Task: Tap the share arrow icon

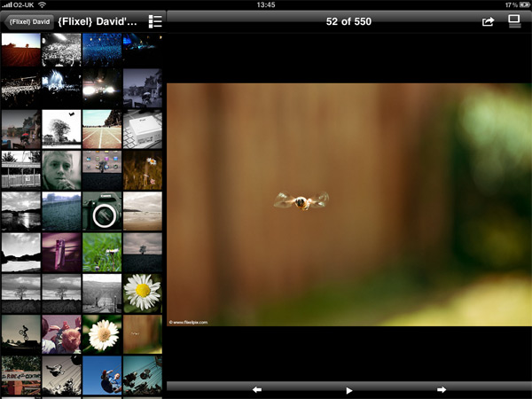Action: (488, 21)
